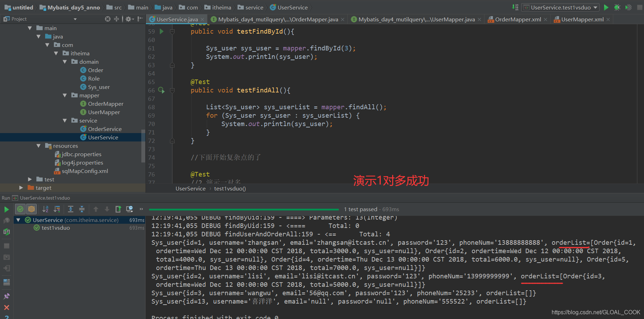This screenshot has width=644, height=319.
Task: Open test history clock icon
Action: pos(129,209)
